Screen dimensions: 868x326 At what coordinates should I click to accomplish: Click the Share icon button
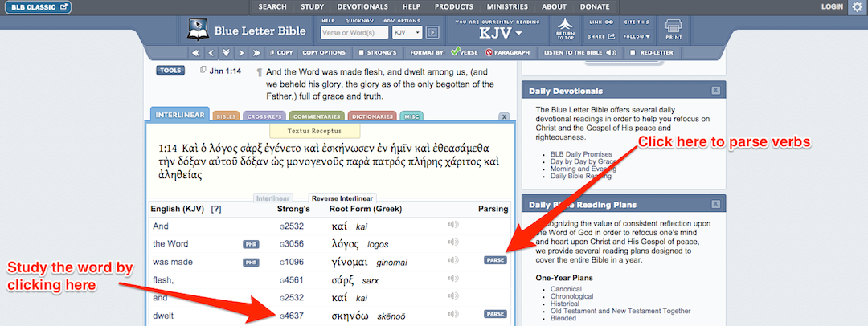[x=601, y=36]
